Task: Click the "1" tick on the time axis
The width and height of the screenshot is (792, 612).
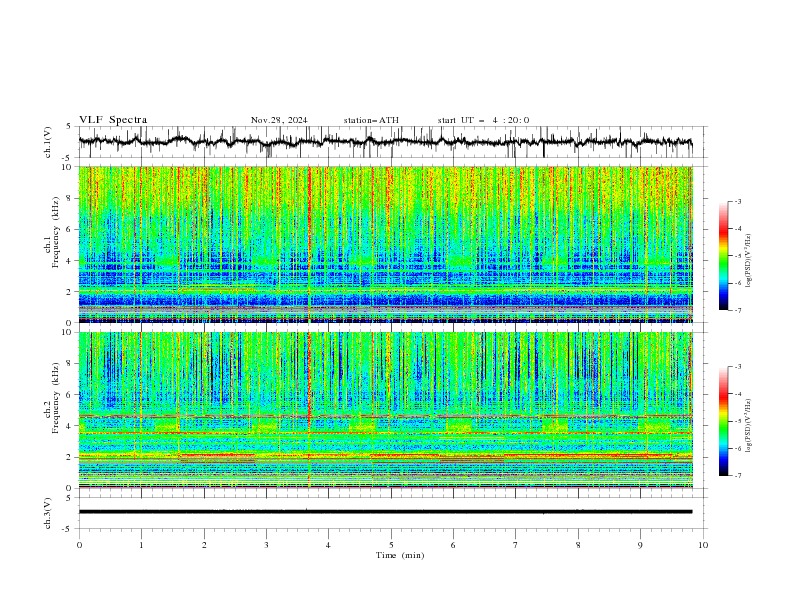Action: [x=141, y=545]
